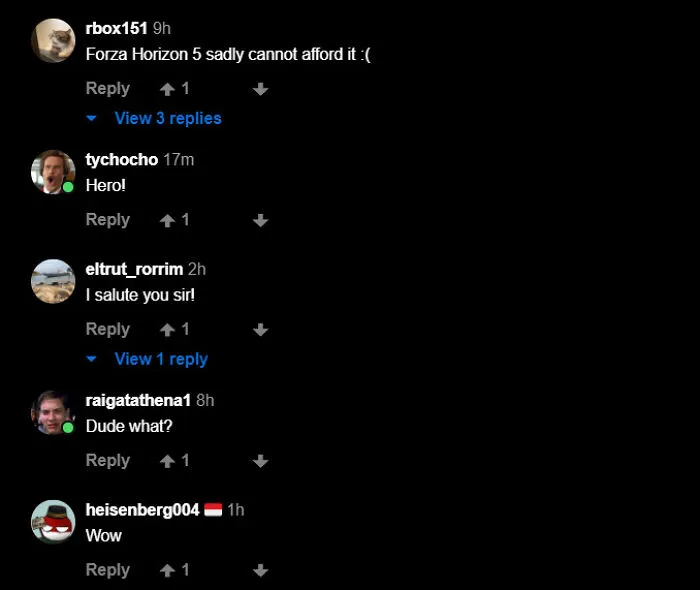Expand "View 3 replies" under rbox151
The height and width of the screenshot is (590, 700).
168,118
